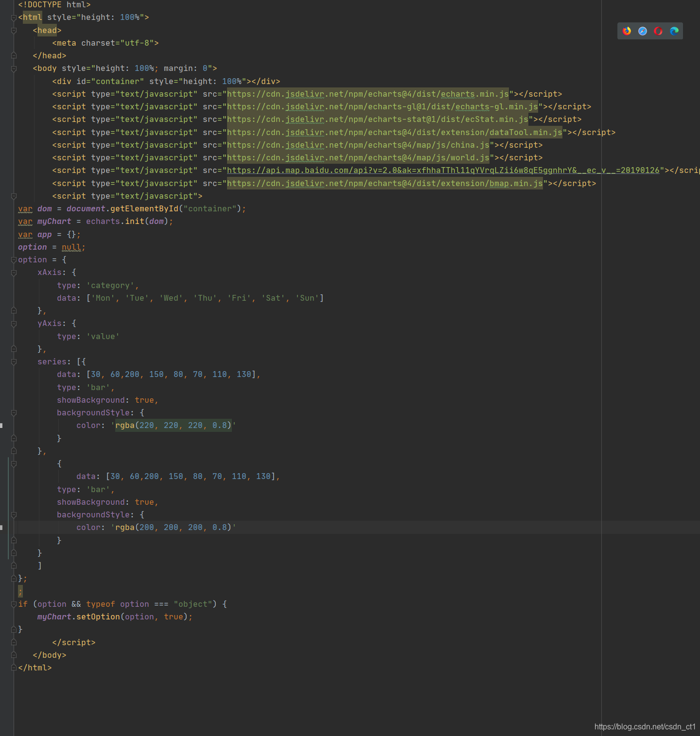Open gutter color preview for rgba(220, 220, 220, 0.8)

point(1,426)
